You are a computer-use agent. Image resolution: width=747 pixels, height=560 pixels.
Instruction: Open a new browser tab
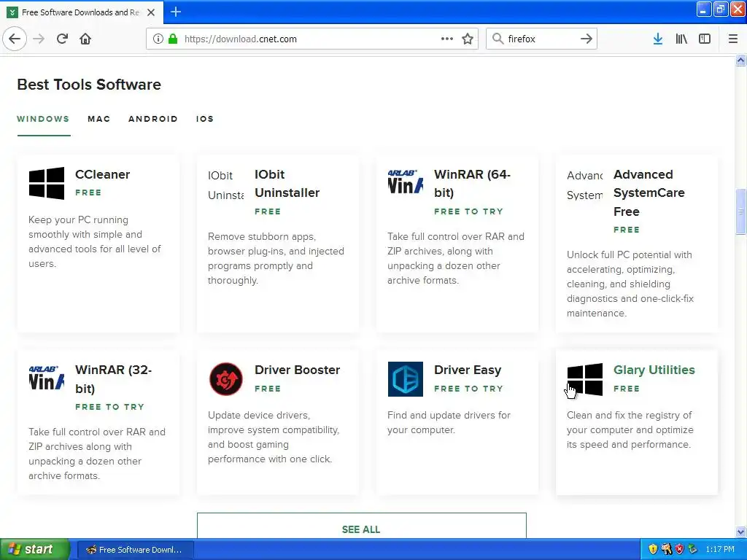(176, 12)
